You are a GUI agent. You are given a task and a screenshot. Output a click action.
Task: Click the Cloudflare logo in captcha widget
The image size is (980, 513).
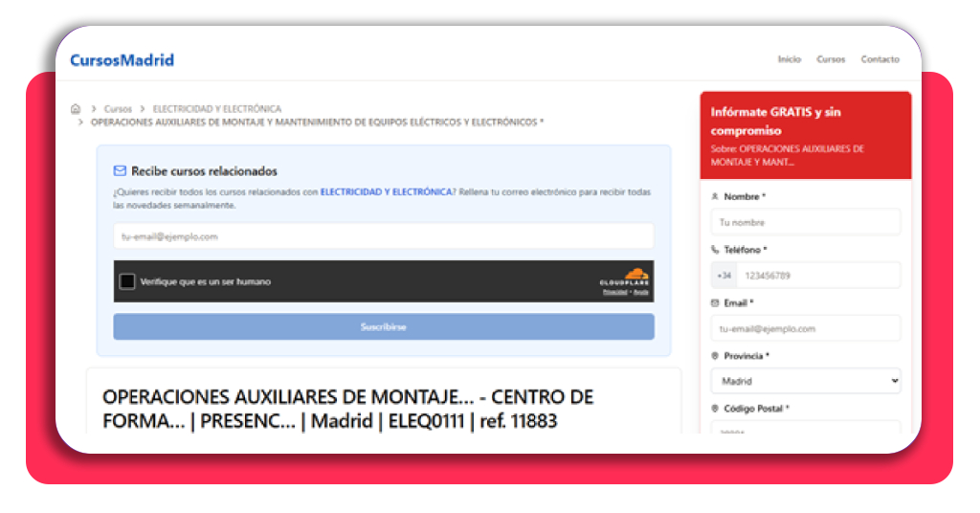tap(625, 277)
